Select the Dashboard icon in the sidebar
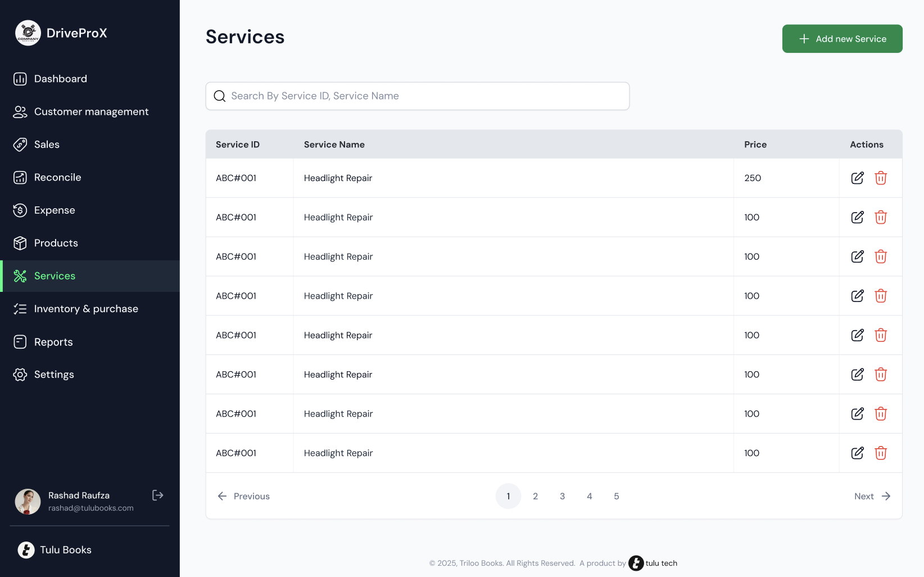Screen dimensions: 924x577 [20, 79]
